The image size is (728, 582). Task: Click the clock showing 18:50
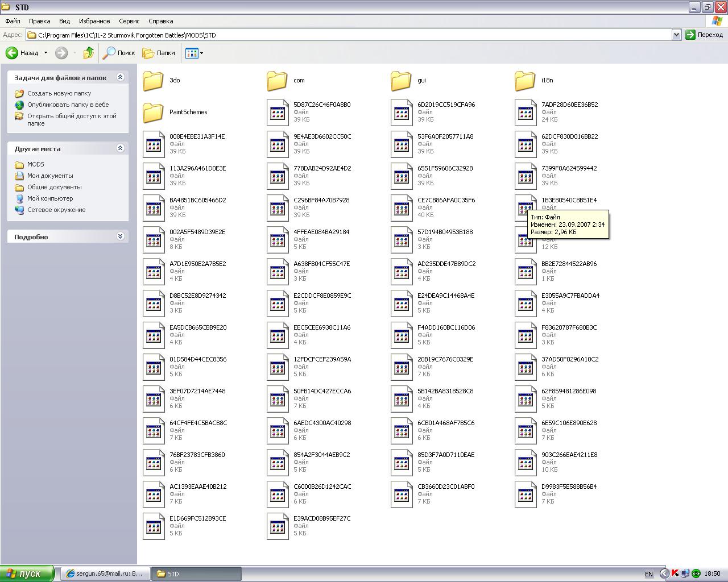712,574
